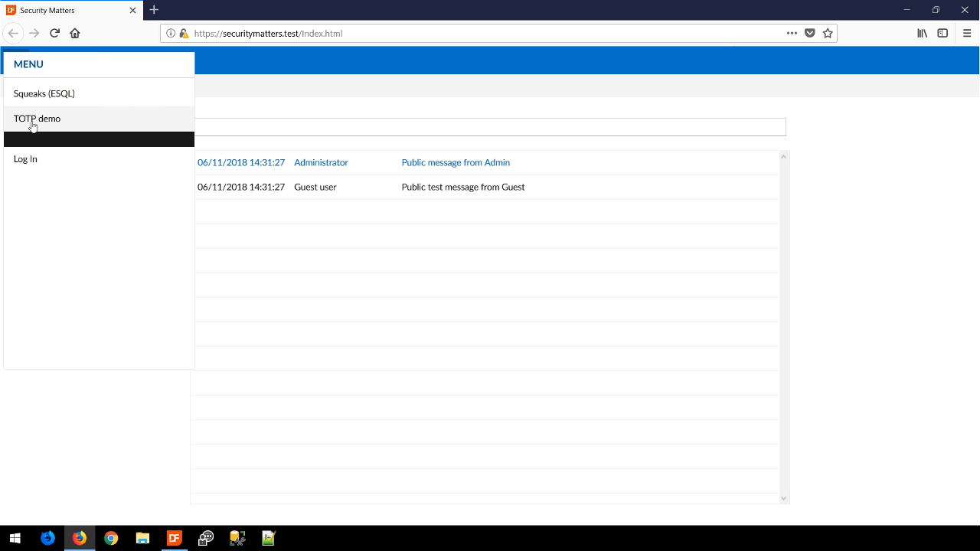Click the text input above the messages

pos(490,127)
